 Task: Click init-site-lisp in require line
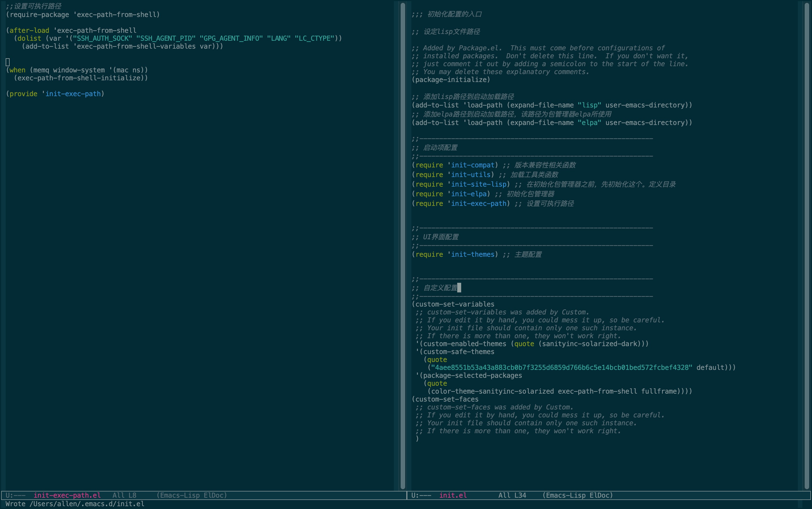click(x=479, y=184)
